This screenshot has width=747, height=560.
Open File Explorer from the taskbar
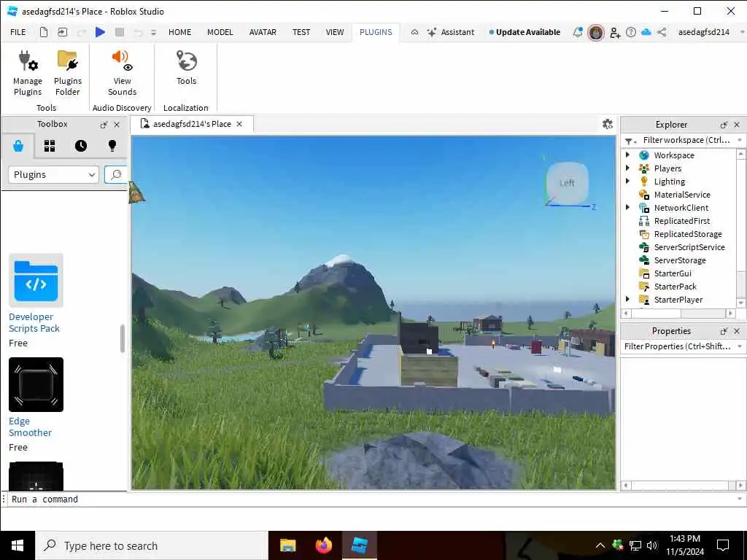(x=287, y=545)
